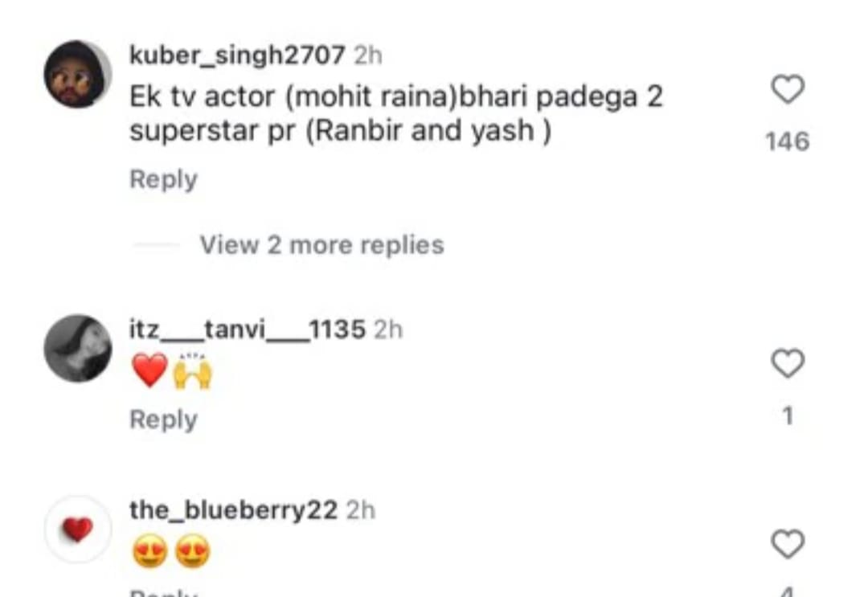Tap heart next to the_blueberry22's comment

[788, 544]
